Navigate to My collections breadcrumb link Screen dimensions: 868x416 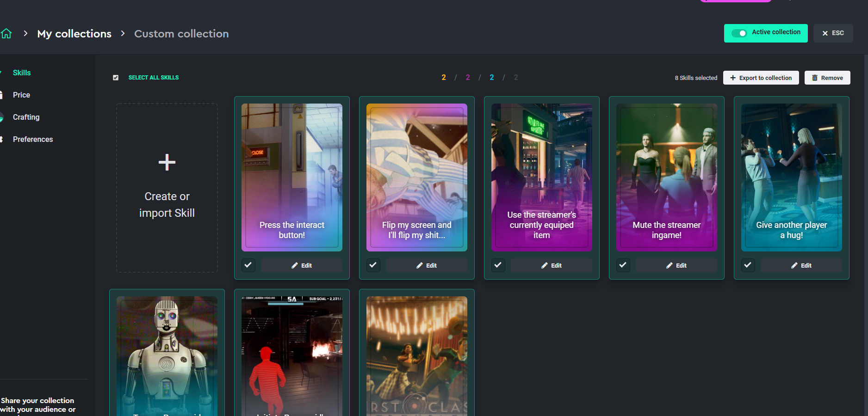tap(74, 34)
